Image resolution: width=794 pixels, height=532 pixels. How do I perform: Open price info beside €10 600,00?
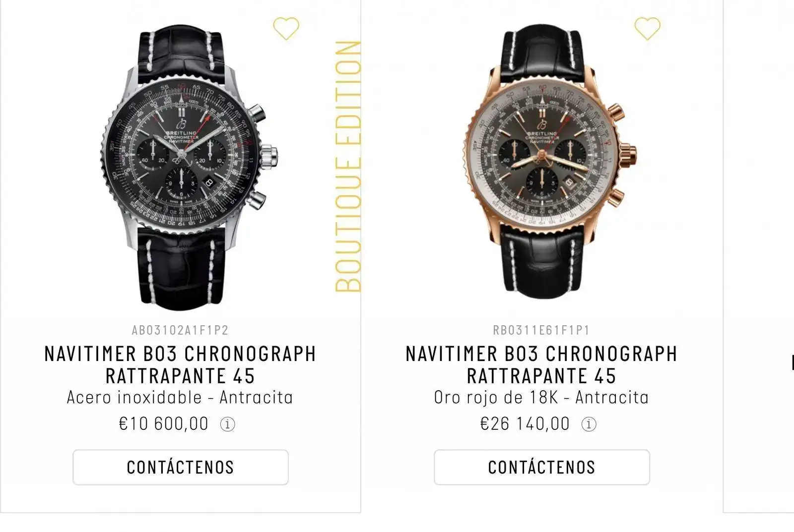(x=228, y=424)
